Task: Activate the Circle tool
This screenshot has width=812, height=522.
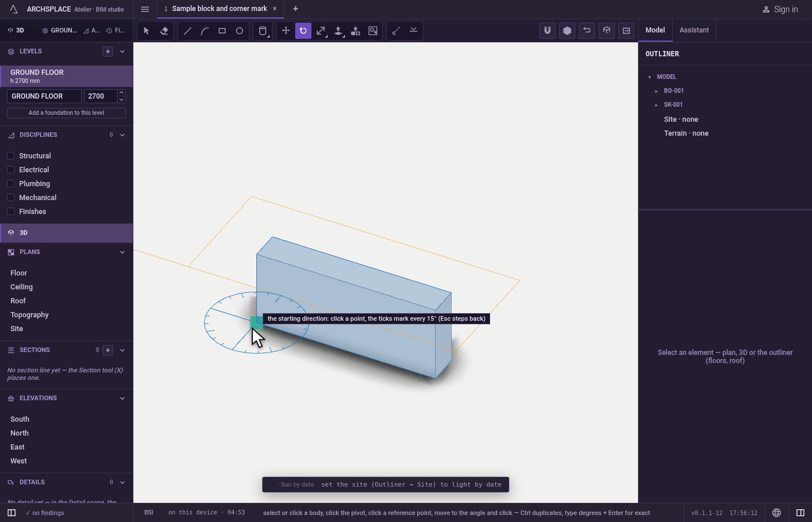Action: click(x=240, y=31)
